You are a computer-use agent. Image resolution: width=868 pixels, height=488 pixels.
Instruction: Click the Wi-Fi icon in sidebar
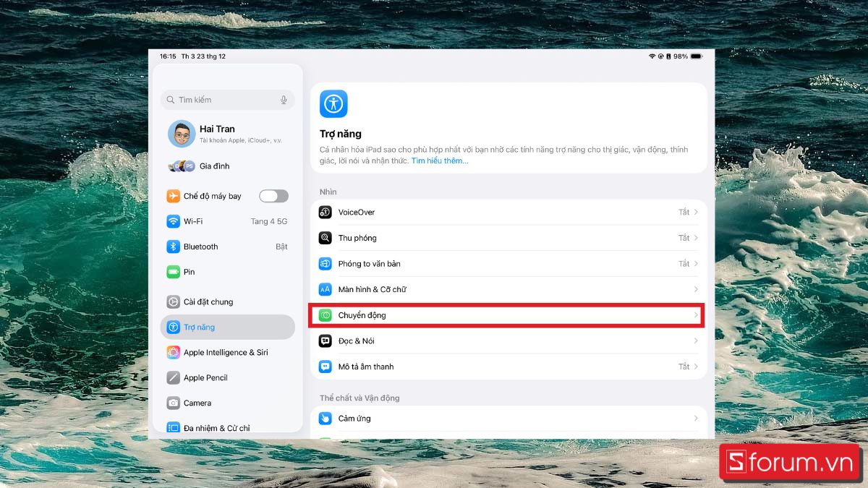coord(174,221)
